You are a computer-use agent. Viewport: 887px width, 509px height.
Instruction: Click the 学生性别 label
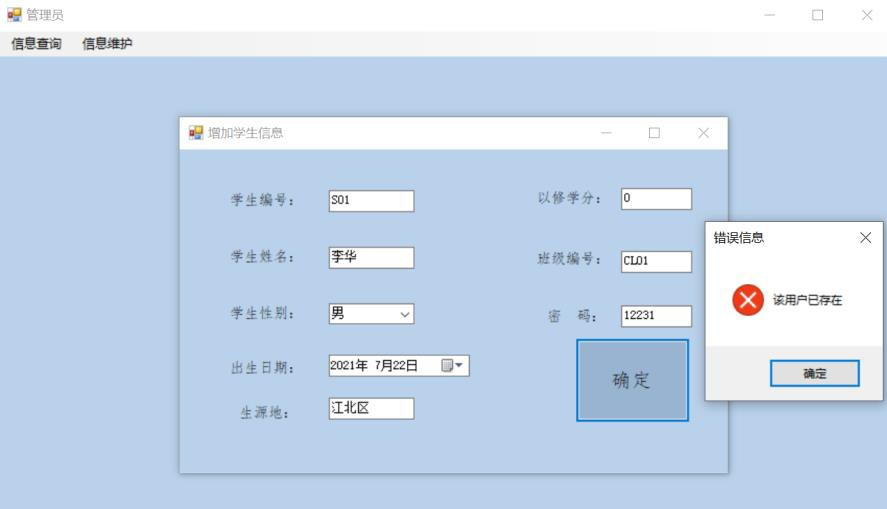tap(263, 313)
